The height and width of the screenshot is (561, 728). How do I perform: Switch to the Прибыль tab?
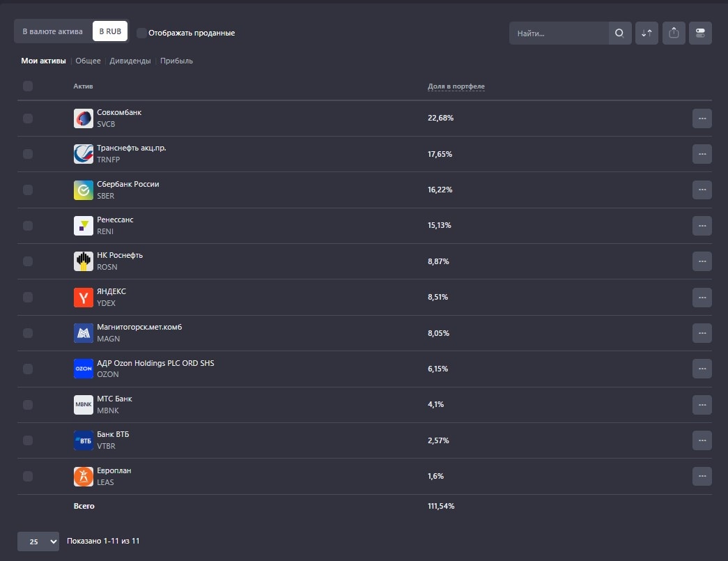[x=176, y=61]
